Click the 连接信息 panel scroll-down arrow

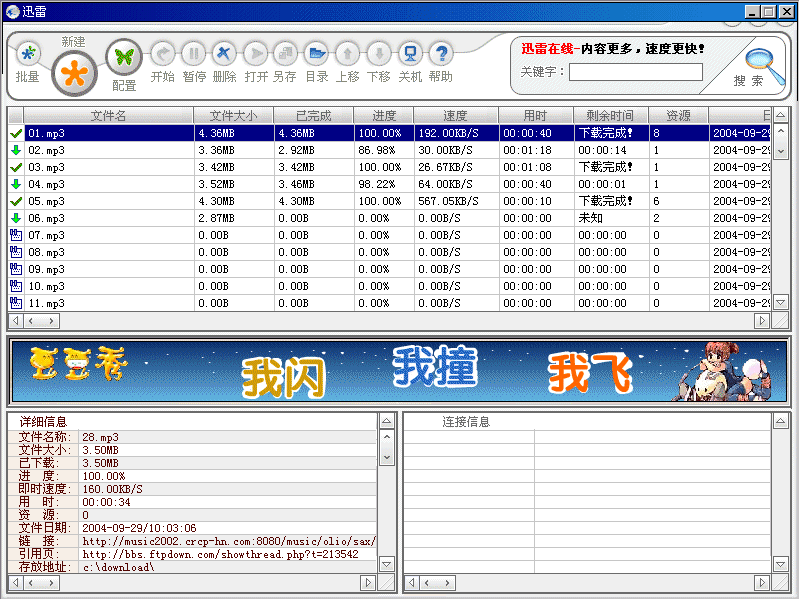tap(781, 564)
